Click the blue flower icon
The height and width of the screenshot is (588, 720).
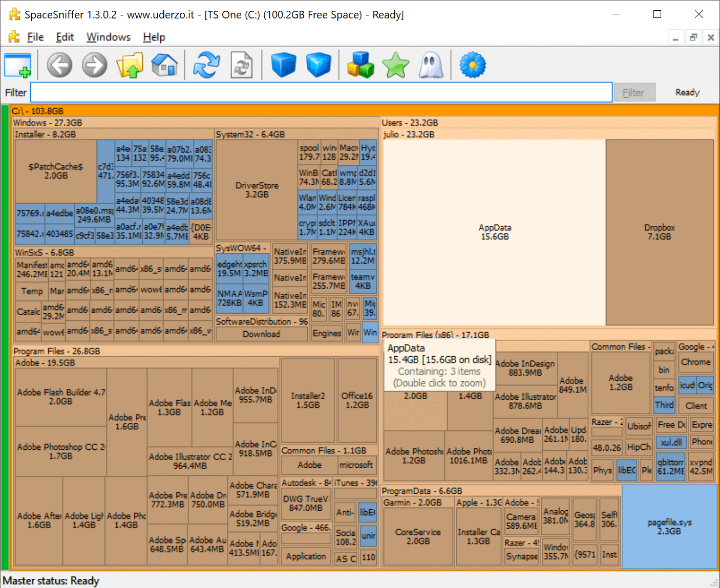[473, 66]
